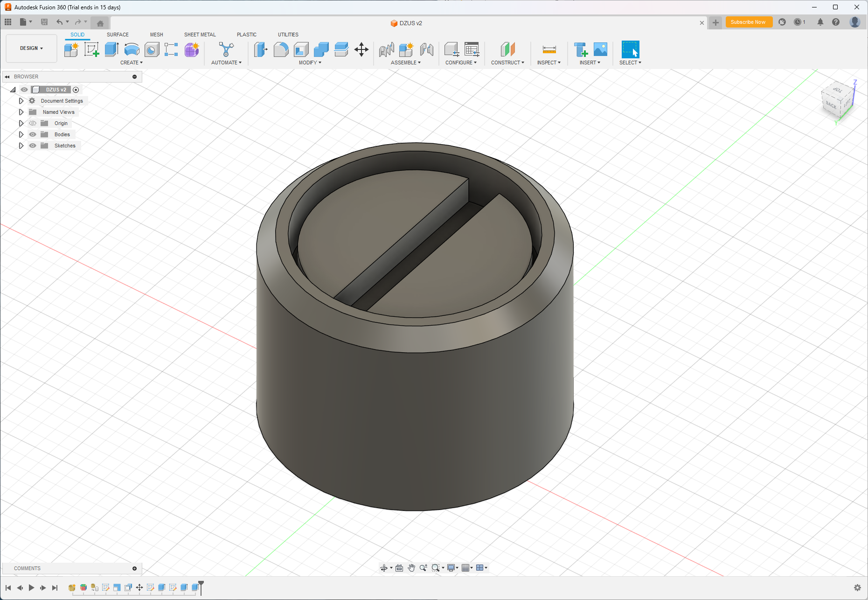Hide the Sketches folder
The height and width of the screenshot is (600, 868).
pyautogui.click(x=33, y=146)
